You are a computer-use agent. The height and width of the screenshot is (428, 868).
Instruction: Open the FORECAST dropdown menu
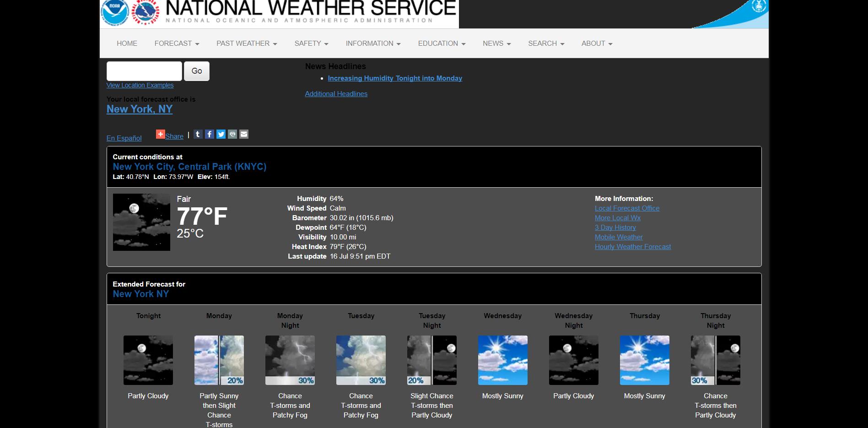177,43
